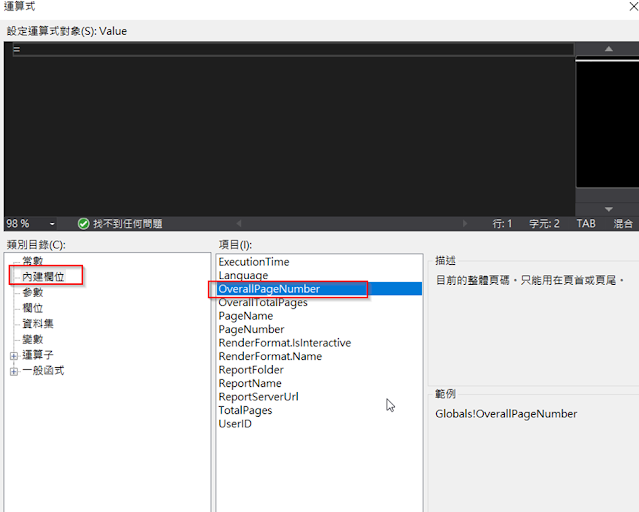Select 一般函式 category label

43,371
